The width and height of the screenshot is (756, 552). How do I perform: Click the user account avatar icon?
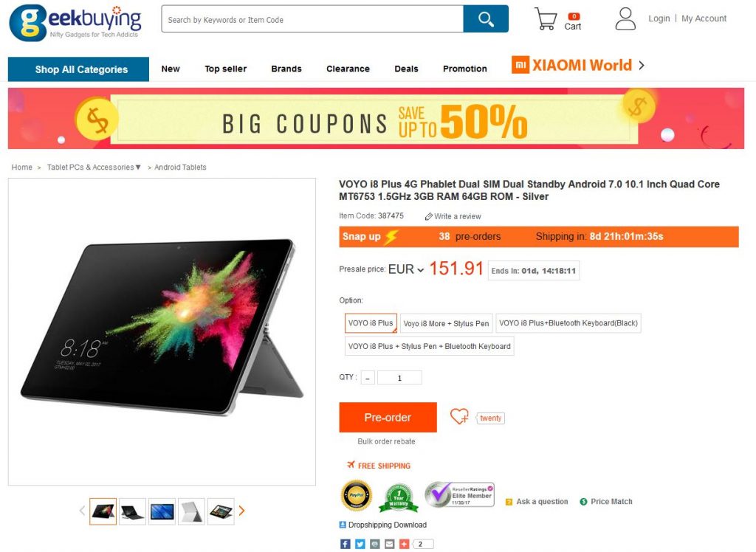[625, 18]
